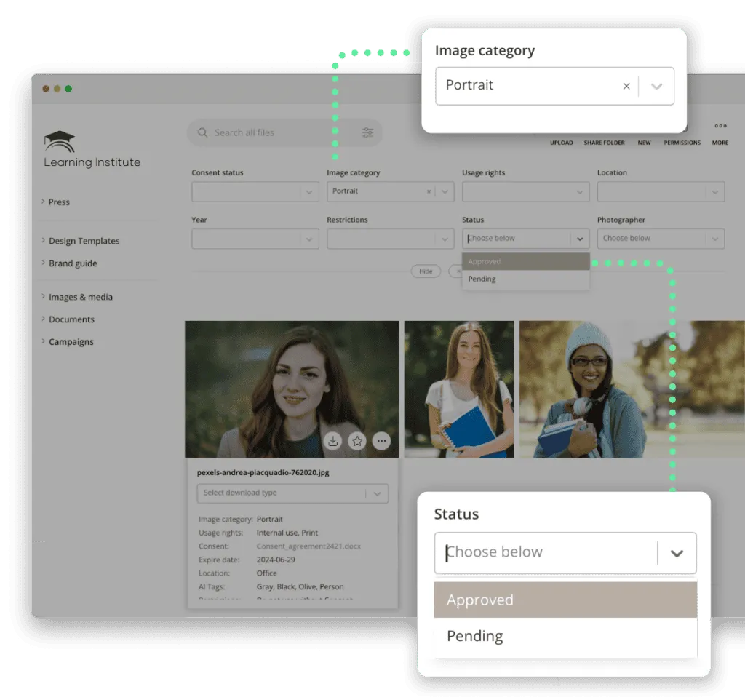Select Pending in the small Status filter list
This screenshot has width=745, height=700.
pyautogui.click(x=525, y=279)
